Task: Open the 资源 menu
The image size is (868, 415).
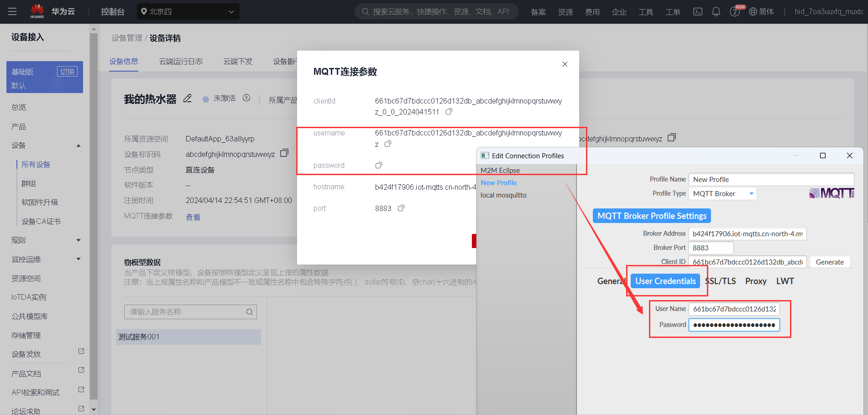Action: pyautogui.click(x=565, y=12)
